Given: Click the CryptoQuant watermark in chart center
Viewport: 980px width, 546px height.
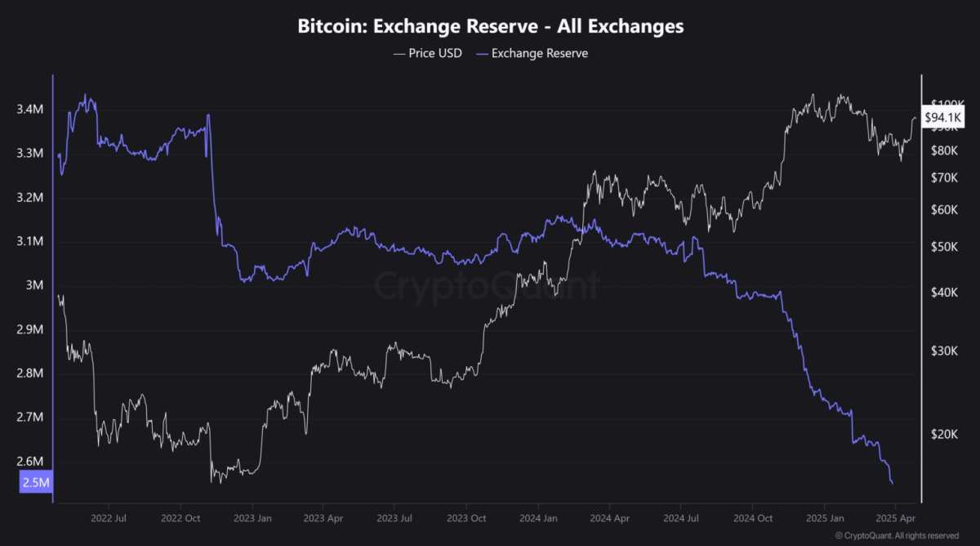Looking at the screenshot, I should tap(488, 286).
